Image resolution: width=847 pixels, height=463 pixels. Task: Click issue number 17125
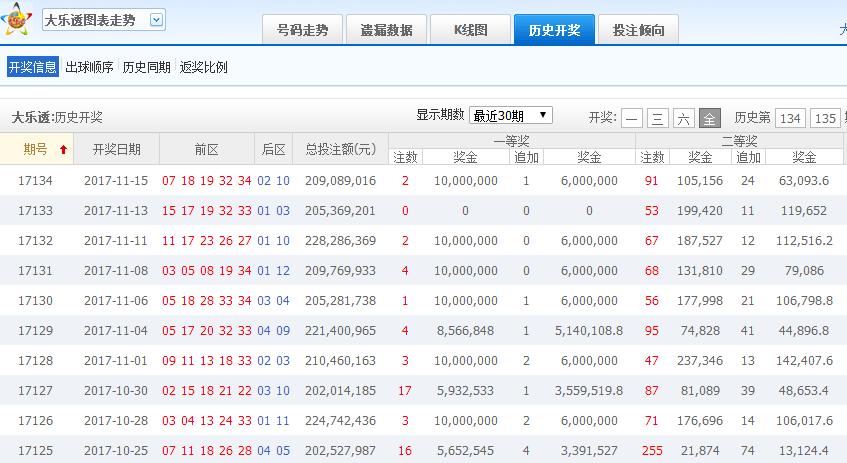tap(36, 451)
